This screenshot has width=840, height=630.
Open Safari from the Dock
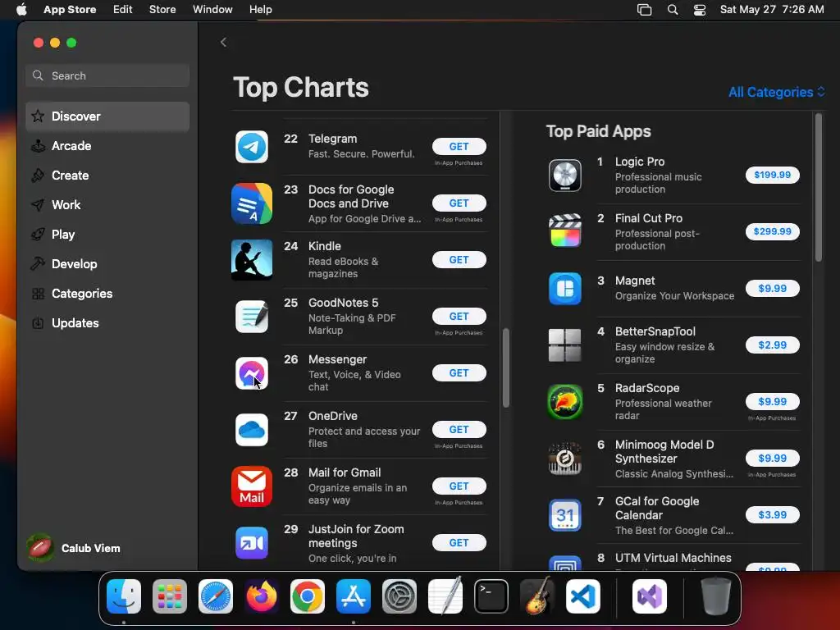pos(216,596)
